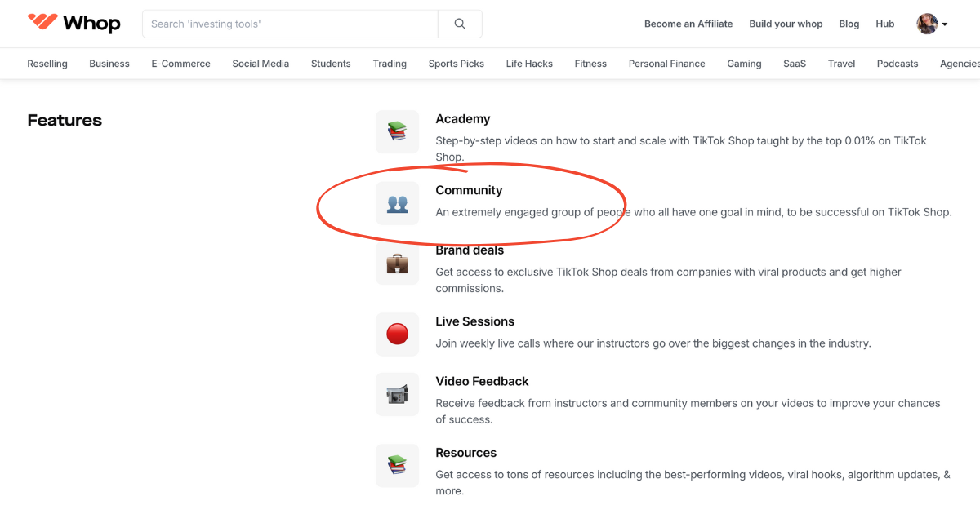Click the Brand deals briefcase icon
The image size is (980, 514).
pos(397,264)
